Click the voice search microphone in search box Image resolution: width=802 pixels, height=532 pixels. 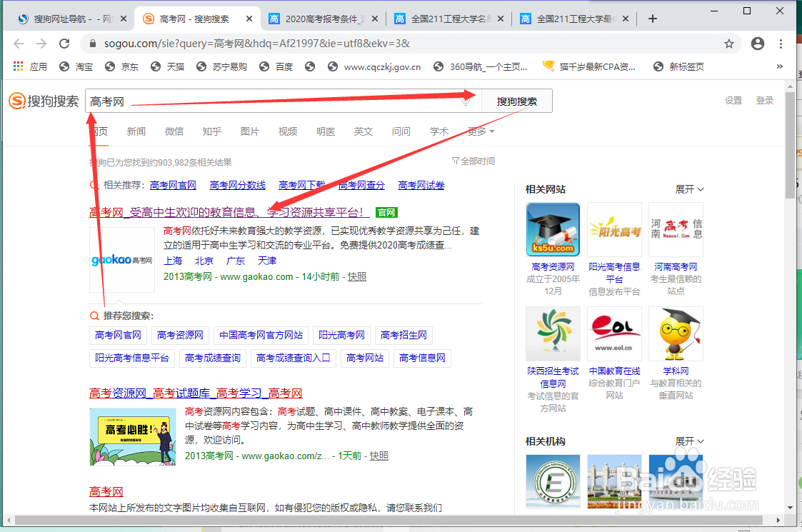coord(465,101)
